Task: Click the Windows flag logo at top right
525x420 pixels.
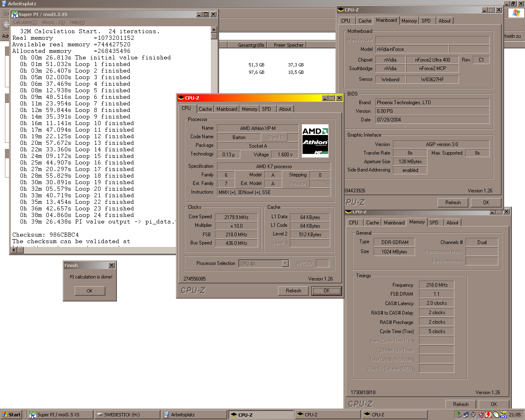Action: [x=516, y=13]
